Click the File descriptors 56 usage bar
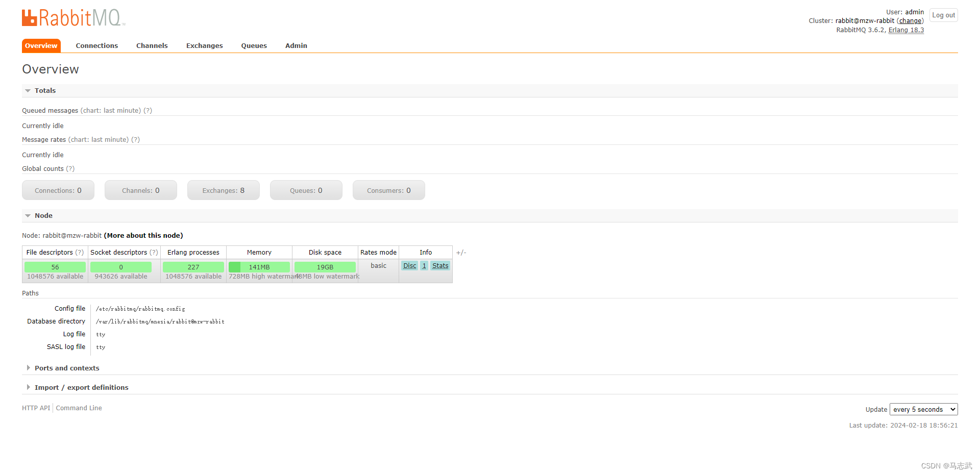The height and width of the screenshot is (474, 980). (x=55, y=267)
